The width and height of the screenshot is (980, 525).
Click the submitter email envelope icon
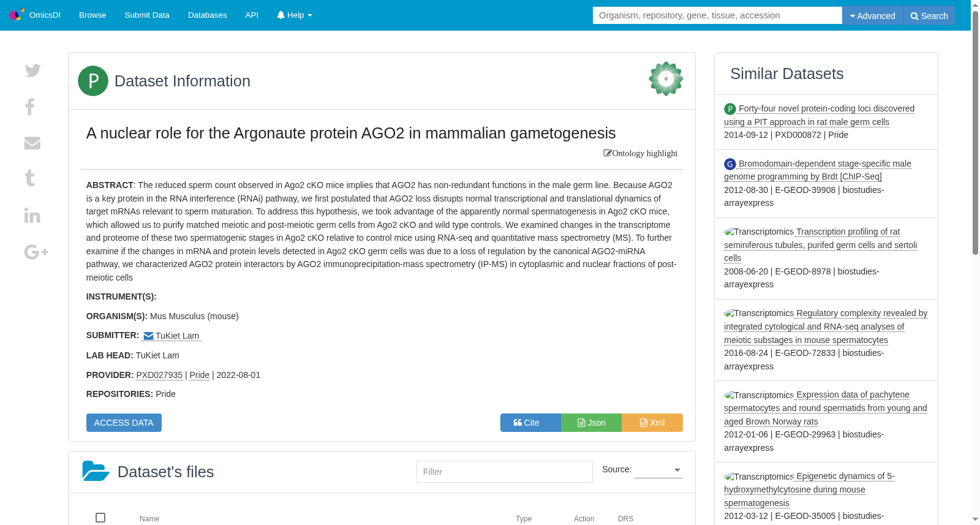(148, 336)
